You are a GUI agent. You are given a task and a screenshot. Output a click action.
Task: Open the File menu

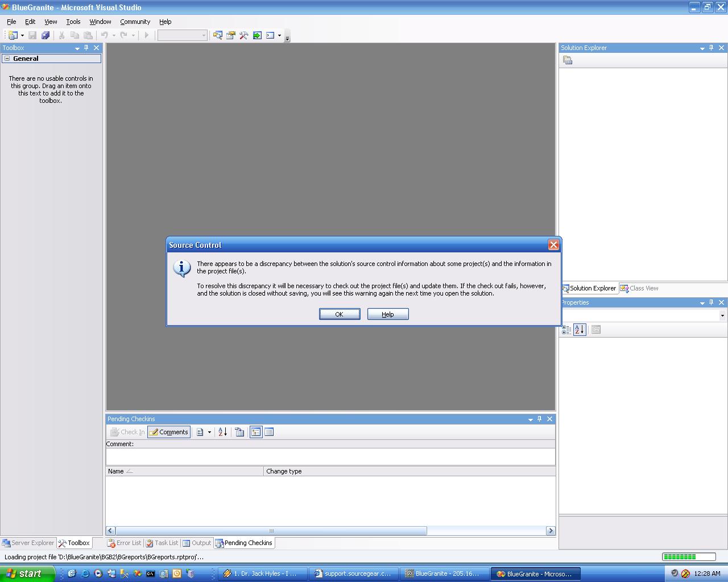coord(11,22)
